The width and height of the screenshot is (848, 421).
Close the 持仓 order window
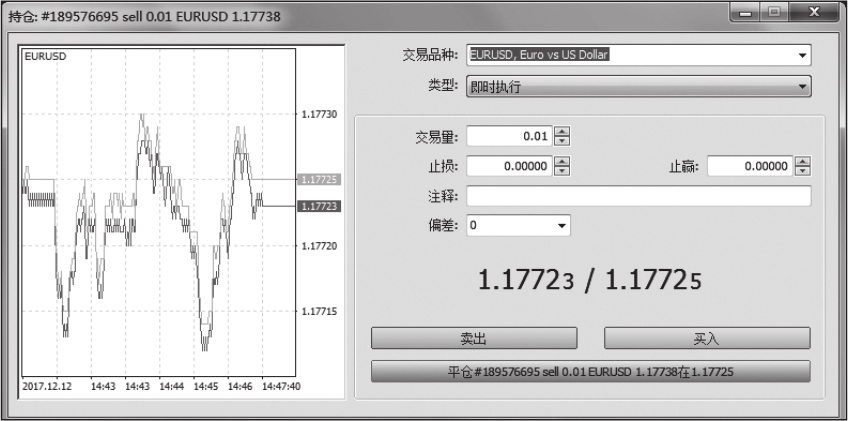(x=814, y=12)
